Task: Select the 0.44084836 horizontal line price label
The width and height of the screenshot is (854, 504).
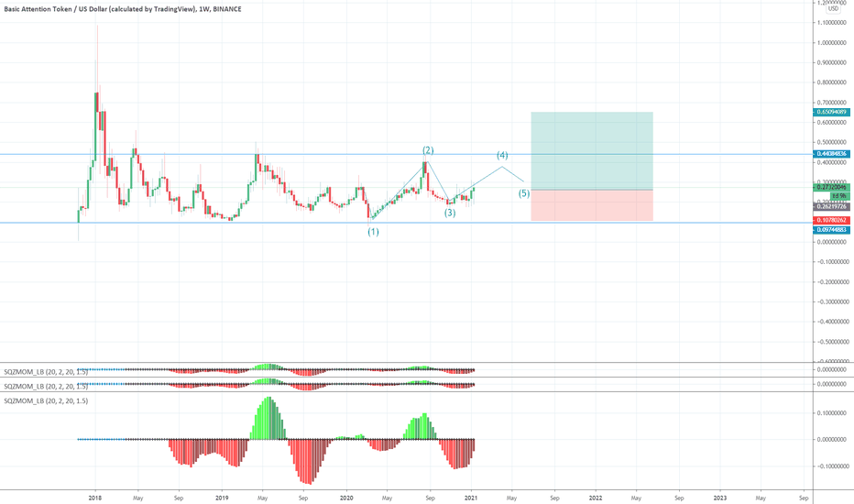Action: coord(831,154)
